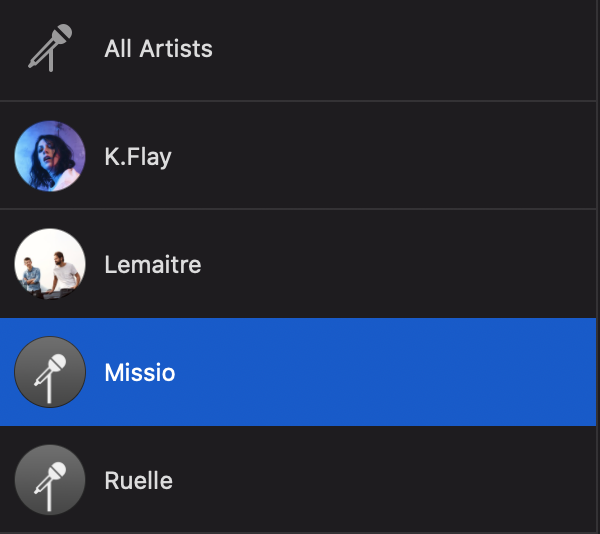
Task: Click the Ruelle microphone placeholder icon
Action: [x=50, y=480]
